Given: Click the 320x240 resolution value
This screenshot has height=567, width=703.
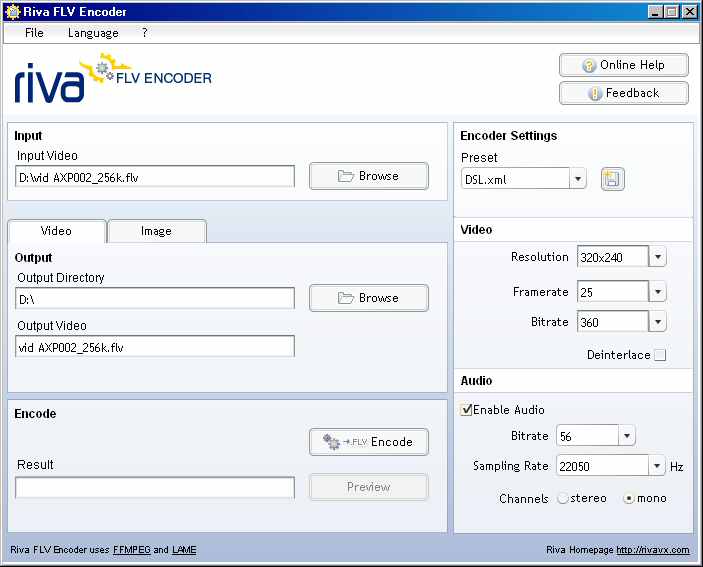Looking at the screenshot, I should [602, 258].
